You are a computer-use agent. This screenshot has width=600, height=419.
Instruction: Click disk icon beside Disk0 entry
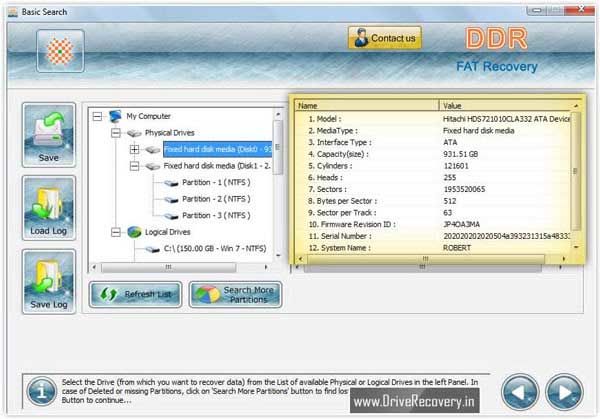153,150
